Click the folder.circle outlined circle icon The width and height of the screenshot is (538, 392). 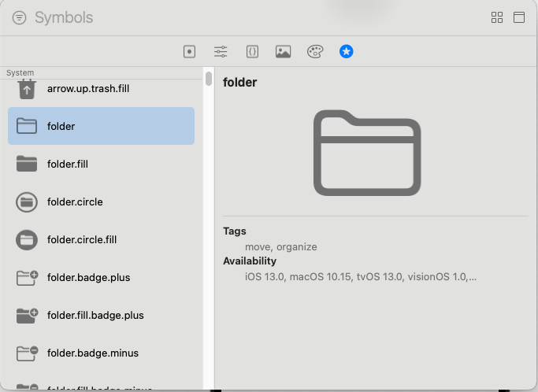coord(27,202)
